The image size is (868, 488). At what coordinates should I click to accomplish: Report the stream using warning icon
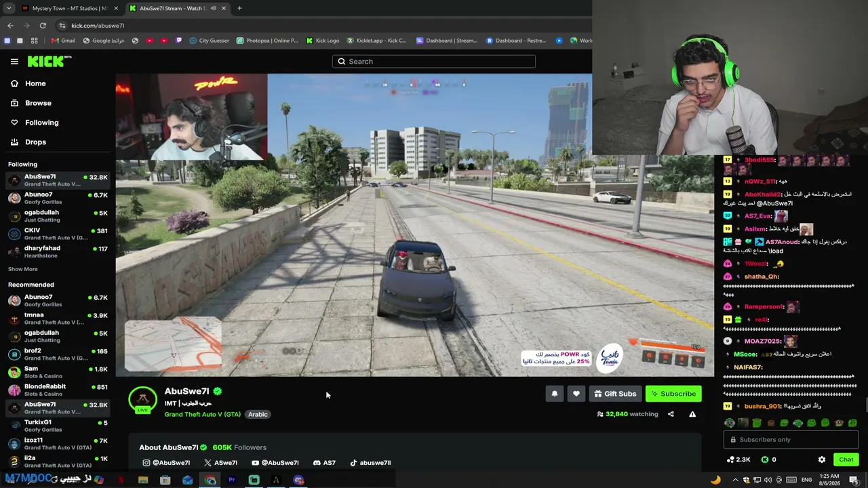[692, 414]
